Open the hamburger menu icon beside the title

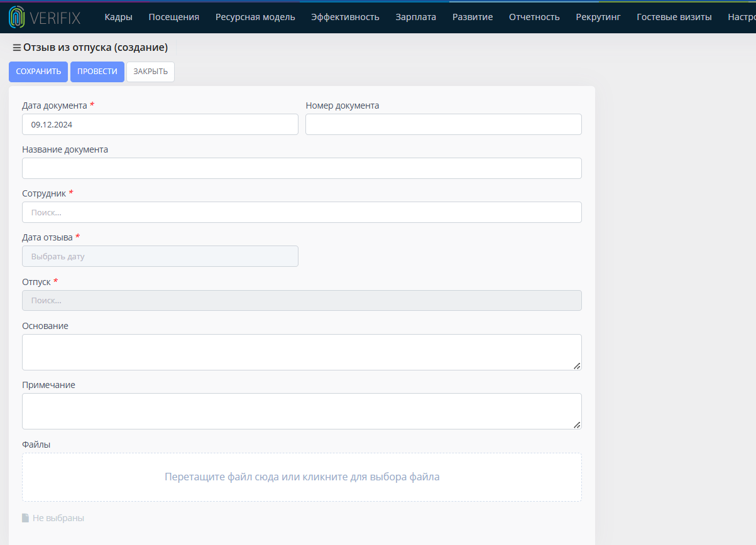coord(17,48)
